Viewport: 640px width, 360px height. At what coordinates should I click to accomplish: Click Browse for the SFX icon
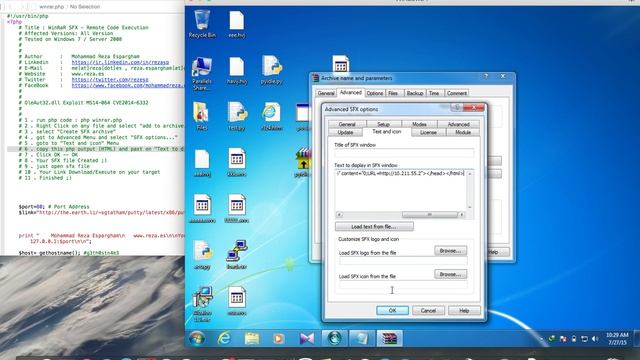click(450, 274)
